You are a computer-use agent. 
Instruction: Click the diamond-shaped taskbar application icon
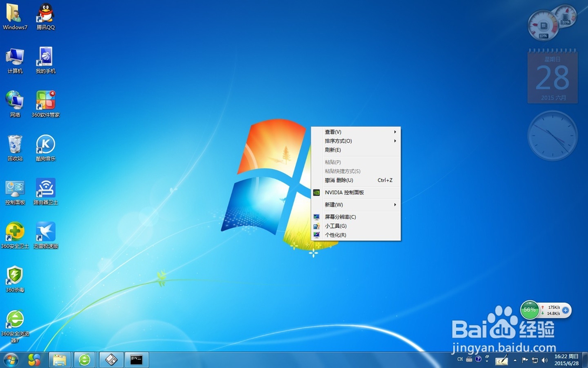[111, 360]
